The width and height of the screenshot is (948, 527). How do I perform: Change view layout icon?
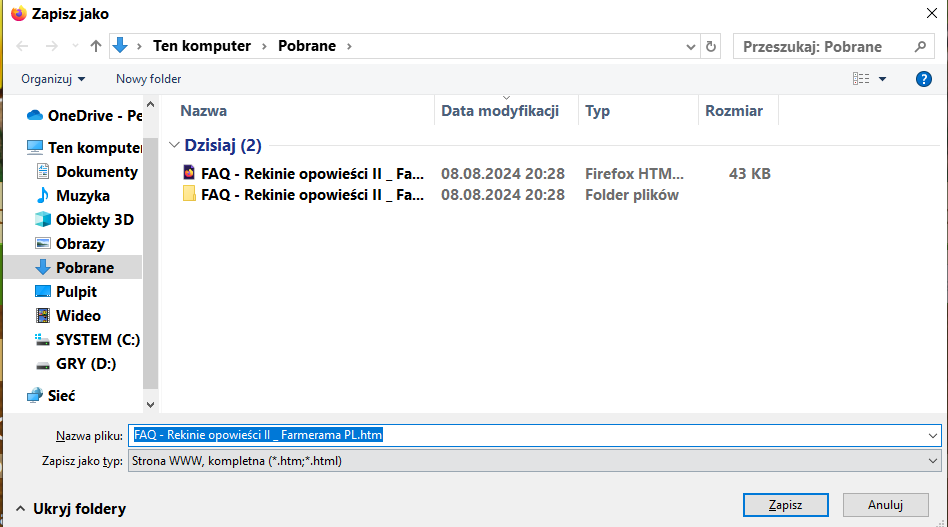[x=861, y=79]
